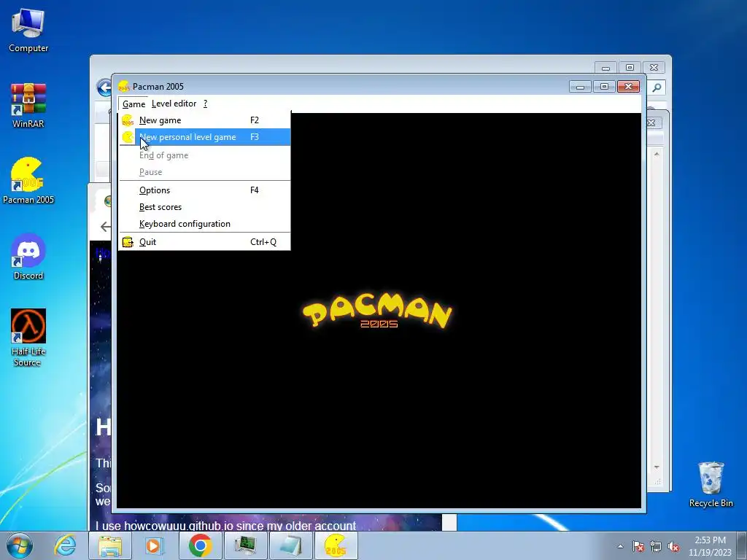Switch to Google Chrome in the taskbar
This screenshot has height=560, width=747.
pyautogui.click(x=200, y=545)
